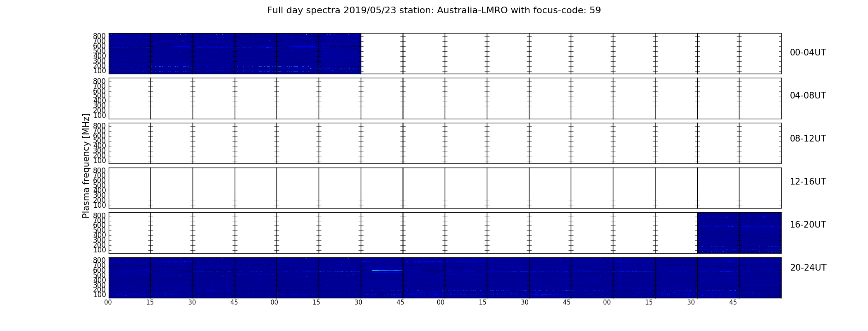The image size is (868, 331).
Task: Select the '100' tick label of the 20-24UT panel
Action: [99, 295]
